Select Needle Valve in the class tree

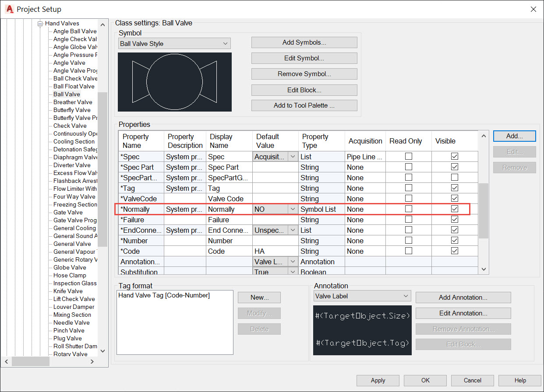[x=71, y=322]
